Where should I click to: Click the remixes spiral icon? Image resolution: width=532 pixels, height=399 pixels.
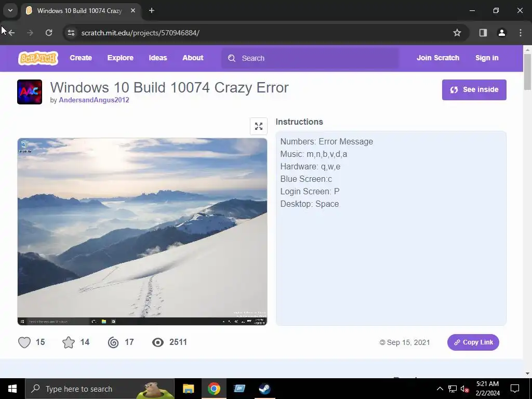[113, 342]
